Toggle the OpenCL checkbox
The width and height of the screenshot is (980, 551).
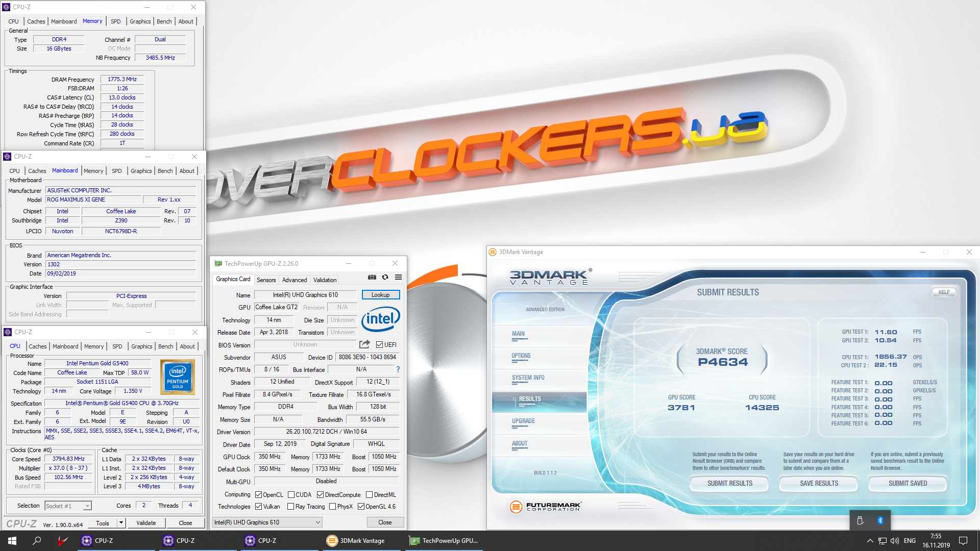[x=258, y=495]
